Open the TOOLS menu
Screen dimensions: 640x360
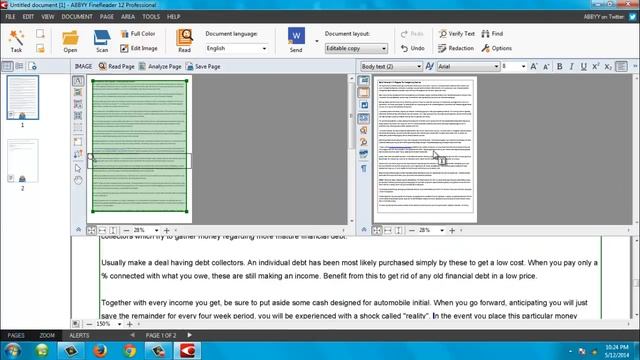tap(151, 17)
